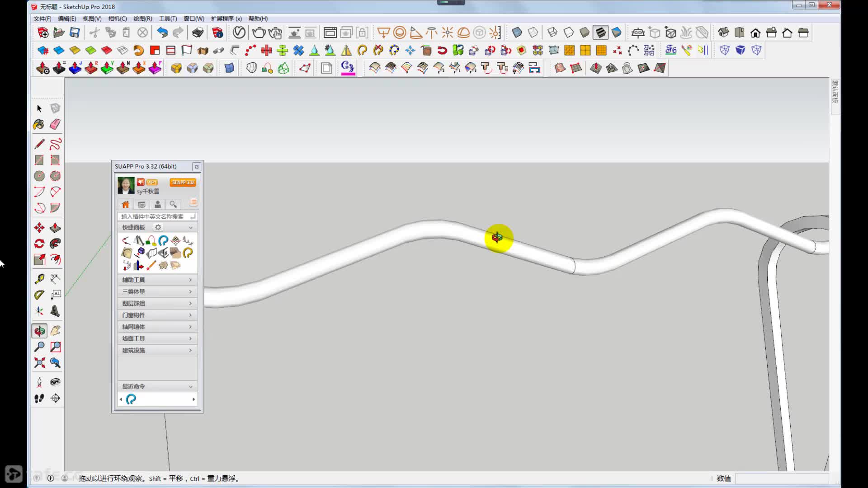This screenshot has height=488, width=868.
Task: Click the Zoom Extents tool
Action: pos(39,362)
